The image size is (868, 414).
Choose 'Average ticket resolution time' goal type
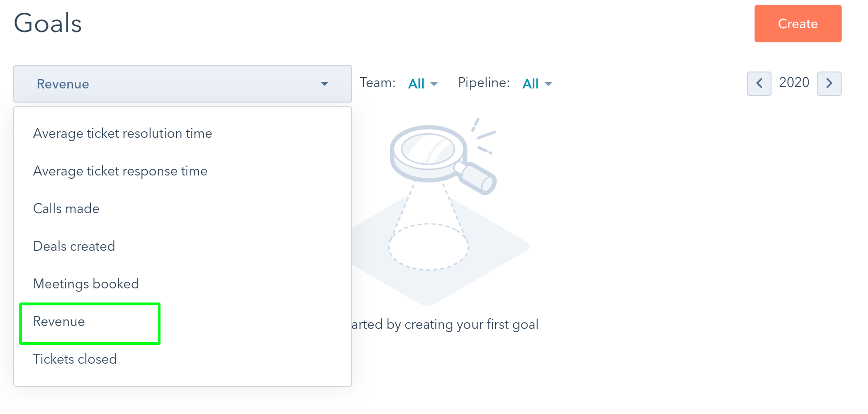(122, 133)
